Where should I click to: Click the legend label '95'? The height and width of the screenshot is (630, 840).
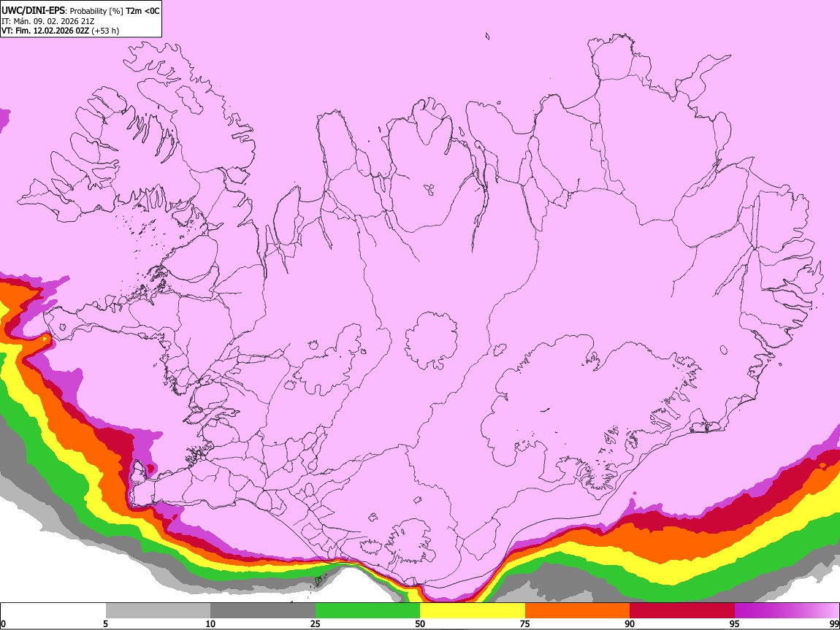tap(735, 623)
